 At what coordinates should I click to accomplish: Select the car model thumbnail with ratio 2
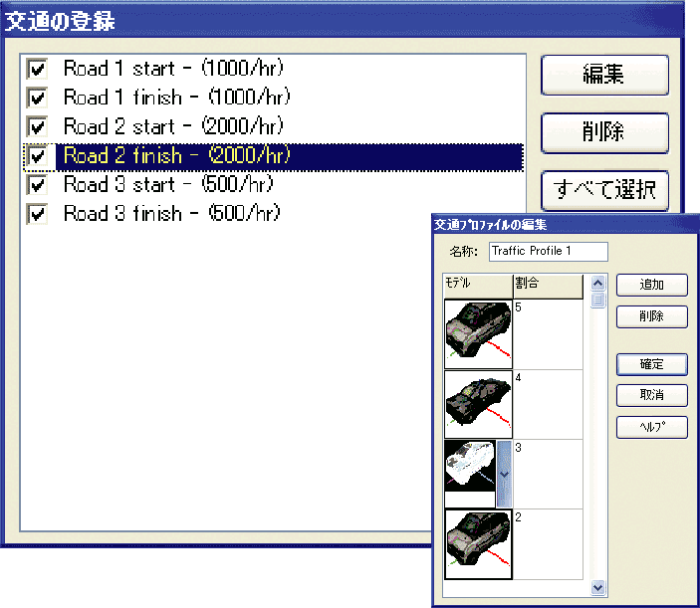click(478, 544)
